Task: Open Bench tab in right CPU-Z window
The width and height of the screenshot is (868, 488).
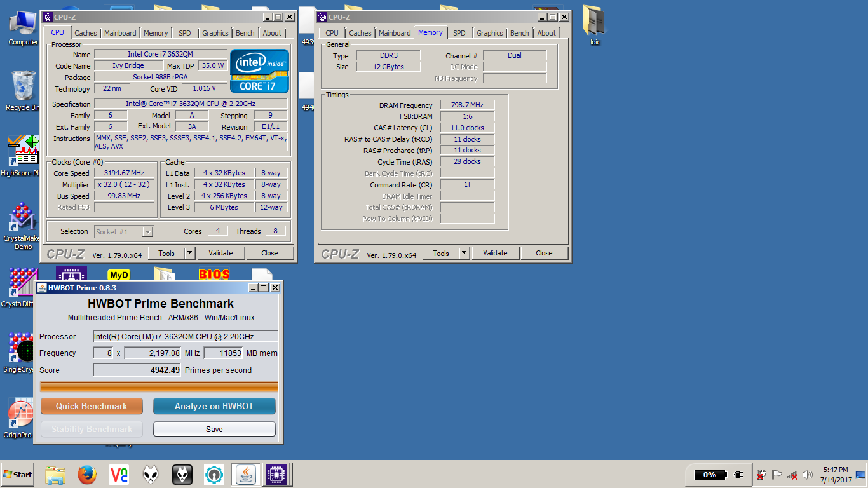Action: pyautogui.click(x=520, y=33)
